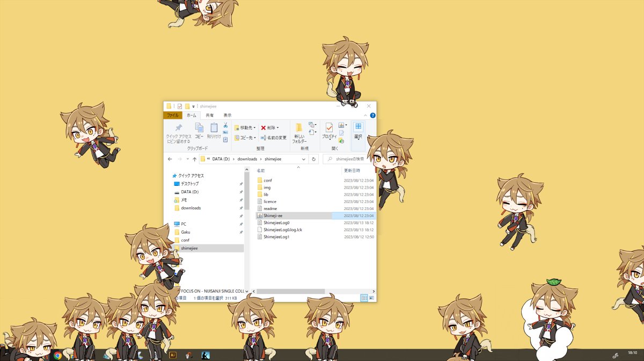Select the Home (ホーム) ribbon tab
Viewport: 644px width, 361px height.
191,115
